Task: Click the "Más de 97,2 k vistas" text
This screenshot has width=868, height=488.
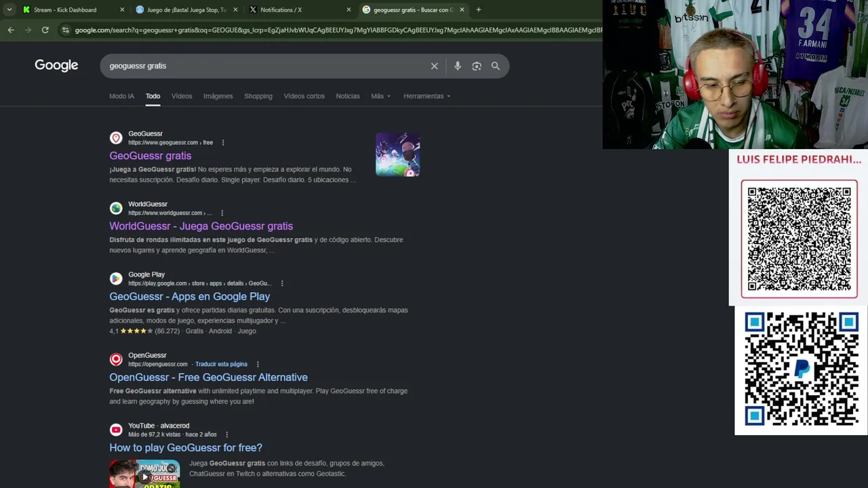Action: click(x=155, y=434)
